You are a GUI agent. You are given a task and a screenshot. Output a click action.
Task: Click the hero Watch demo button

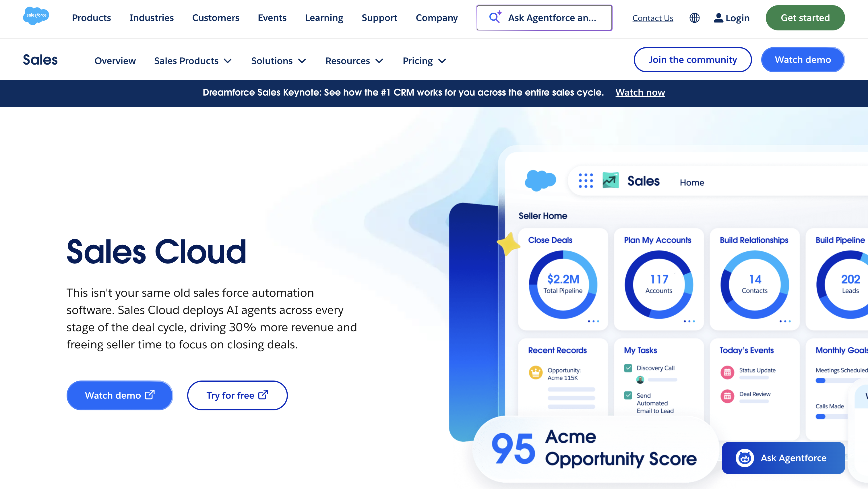(x=120, y=395)
